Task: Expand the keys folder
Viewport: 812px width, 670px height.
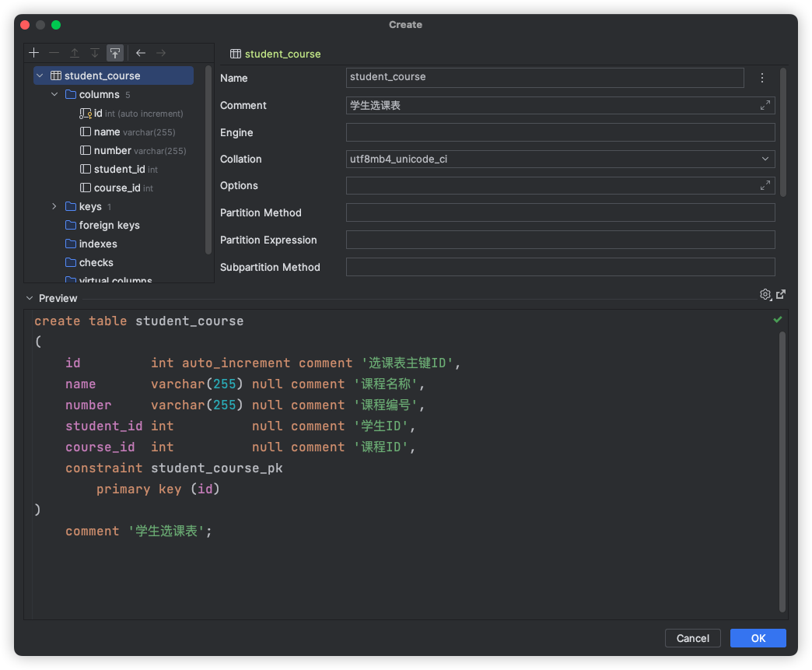Action: tap(54, 206)
